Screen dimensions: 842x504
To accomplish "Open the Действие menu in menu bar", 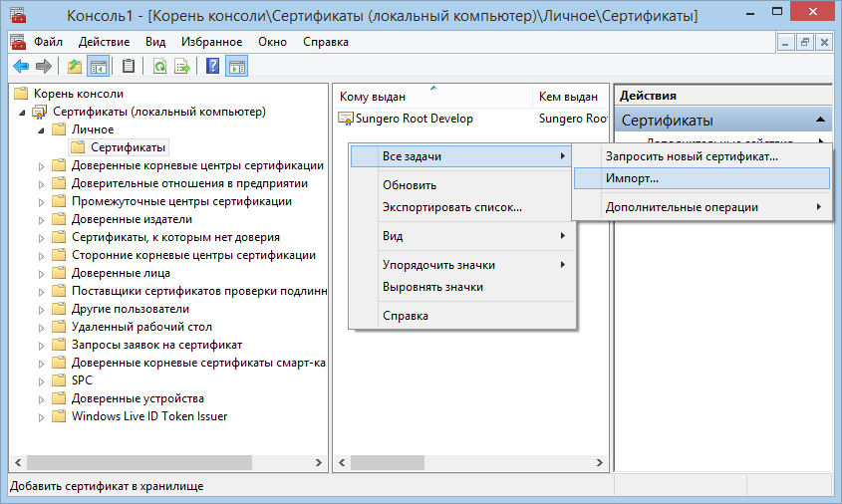I will coord(104,42).
